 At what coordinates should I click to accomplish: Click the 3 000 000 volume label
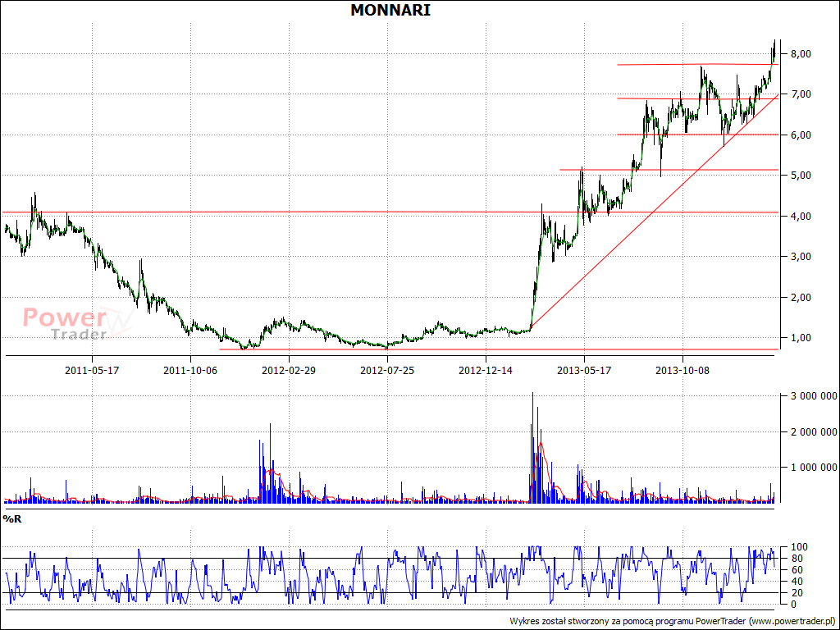[814, 396]
